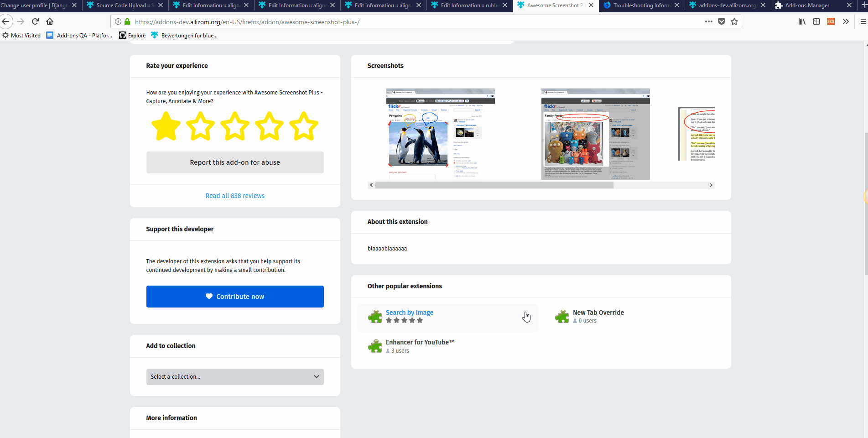Rate the add-on one star
Viewport: 868px width, 438px height.
tap(166, 126)
